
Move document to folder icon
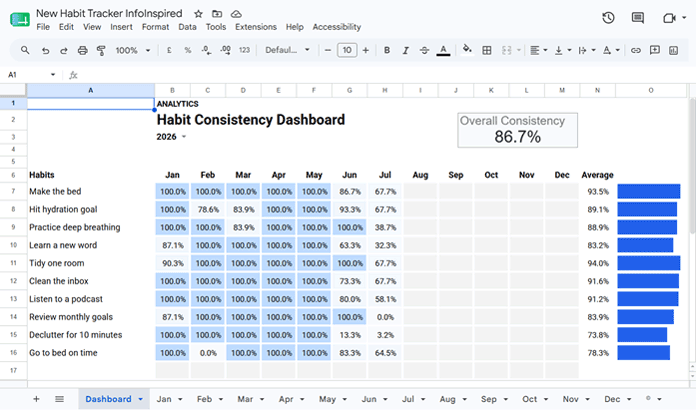click(217, 14)
